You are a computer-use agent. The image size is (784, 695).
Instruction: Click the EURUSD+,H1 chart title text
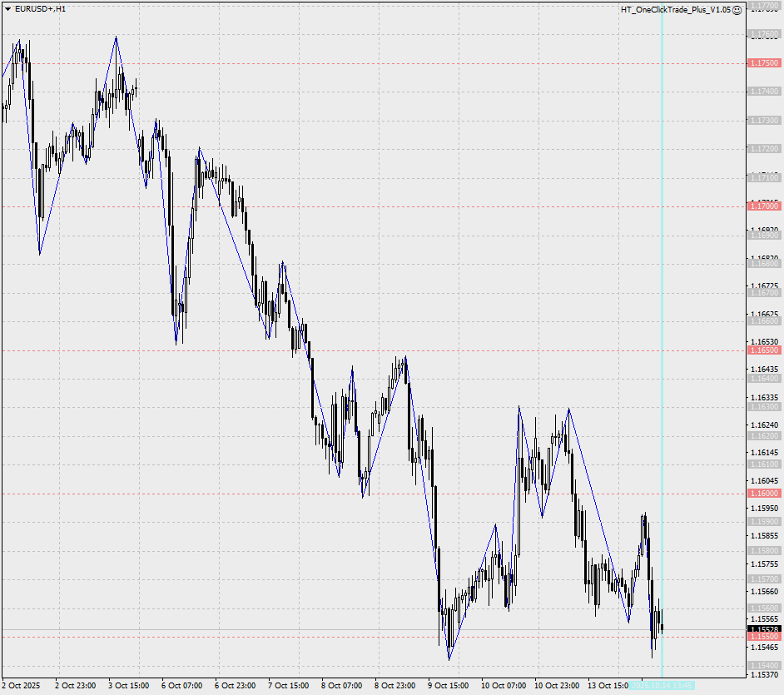(40, 9)
